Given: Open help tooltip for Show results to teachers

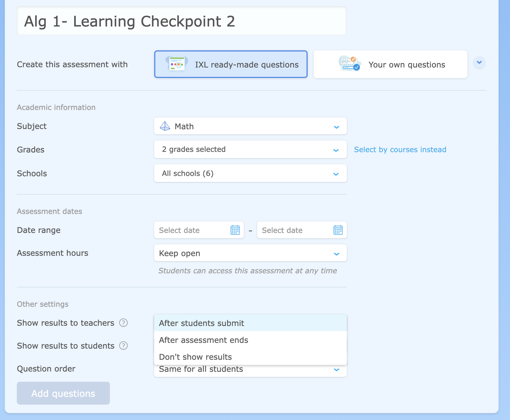Looking at the screenshot, I should click(123, 323).
